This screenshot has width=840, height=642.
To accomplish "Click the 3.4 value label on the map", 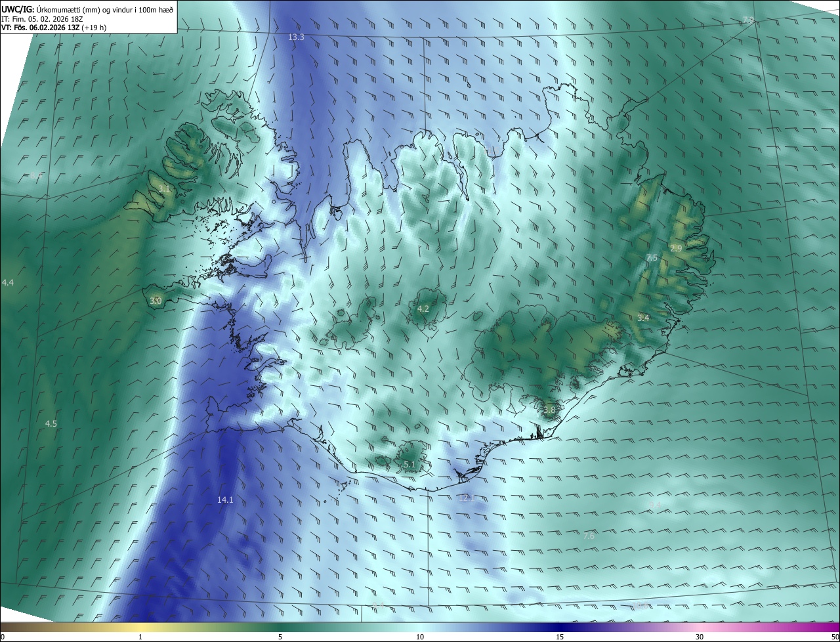I will [643, 318].
